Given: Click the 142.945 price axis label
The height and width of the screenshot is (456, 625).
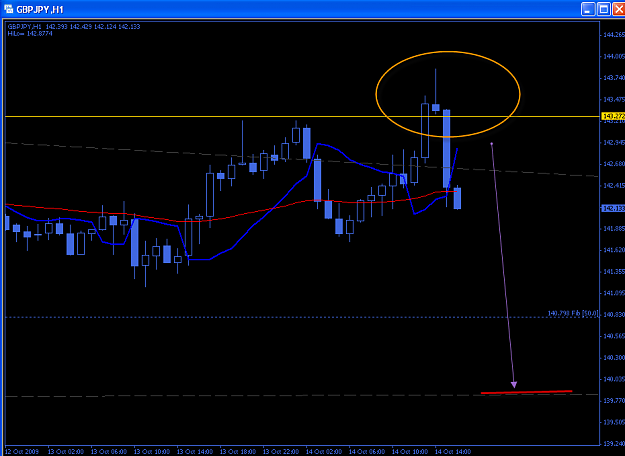Looking at the screenshot, I should (614, 142).
